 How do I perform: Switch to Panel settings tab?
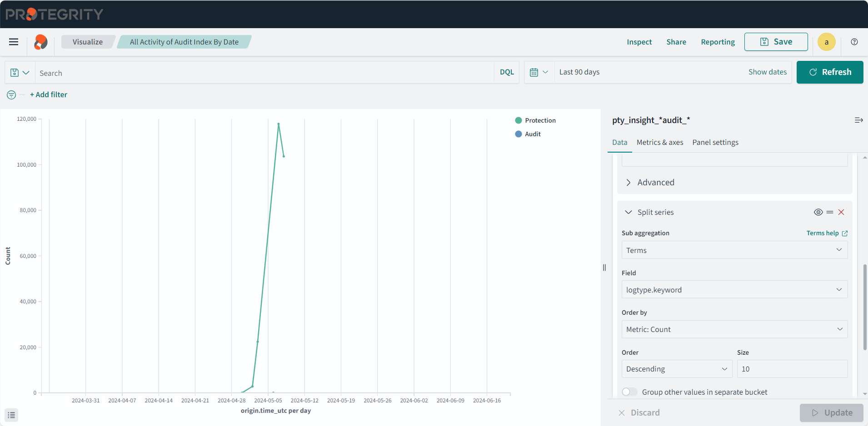pyautogui.click(x=715, y=143)
